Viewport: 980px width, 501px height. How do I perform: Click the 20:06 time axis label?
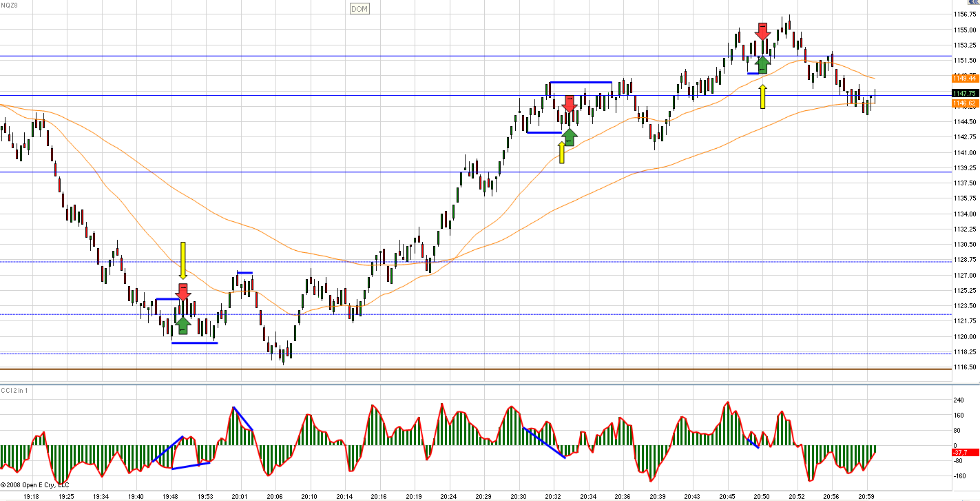pos(275,496)
